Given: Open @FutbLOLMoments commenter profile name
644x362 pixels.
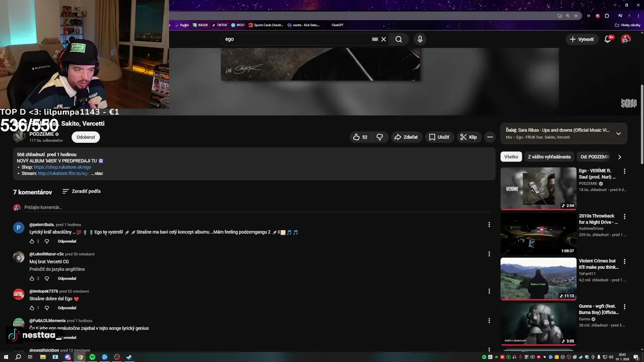Looking at the screenshot, I should coord(47,321).
